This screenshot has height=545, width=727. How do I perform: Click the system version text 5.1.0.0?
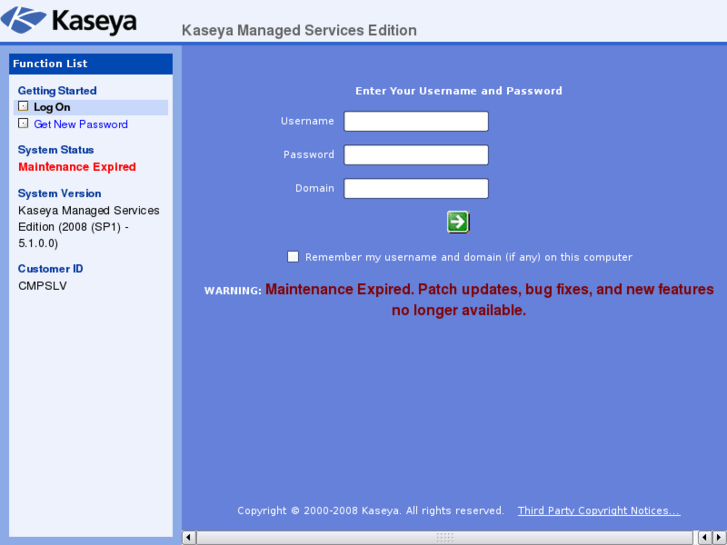[38, 243]
